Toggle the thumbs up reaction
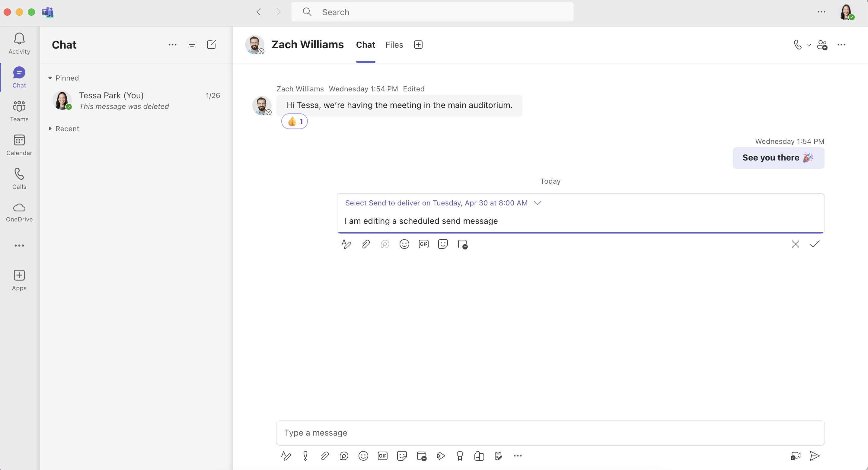The image size is (868, 470). 295,122
